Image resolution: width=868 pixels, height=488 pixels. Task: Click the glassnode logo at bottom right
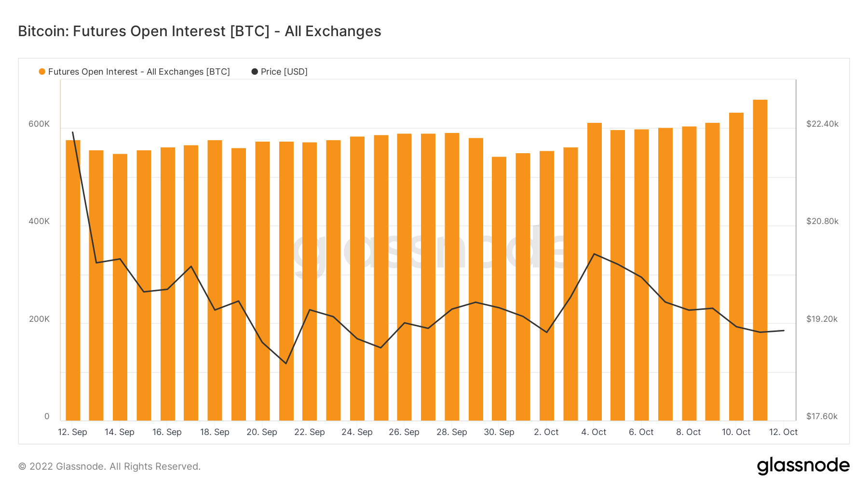(x=803, y=466)
